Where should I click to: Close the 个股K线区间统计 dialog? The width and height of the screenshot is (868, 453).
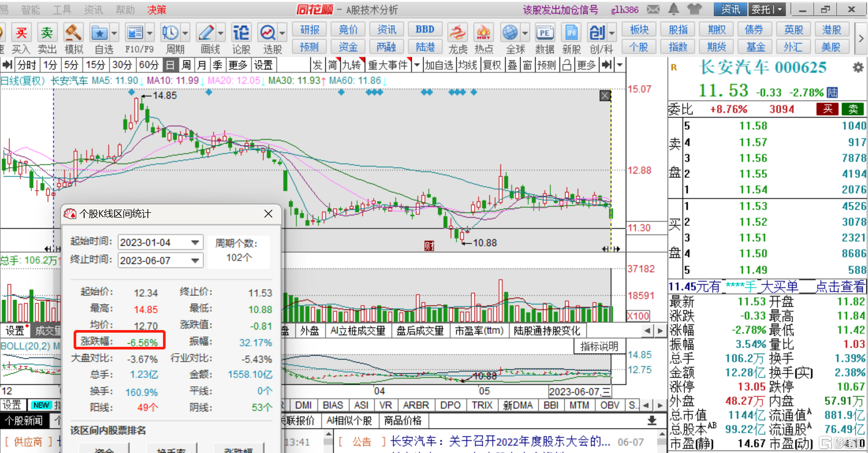click(268, 213)
